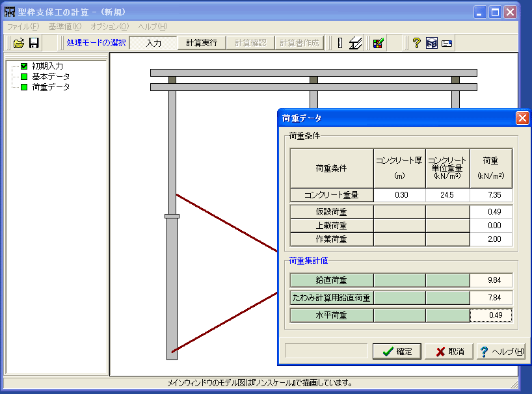The image size is (532, 394).
Task: Click the コンクリート重量 row label
Action: (332, 195)
